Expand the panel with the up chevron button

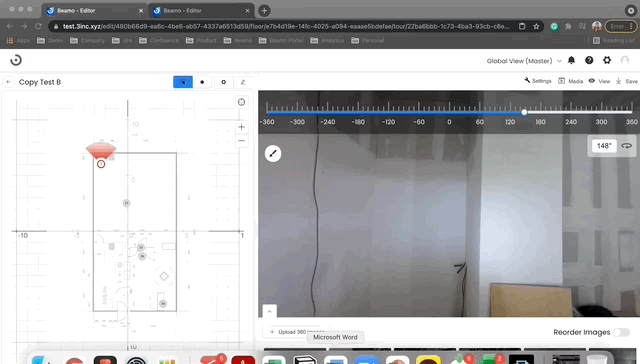pyautogui.click(x=269, y=311)
